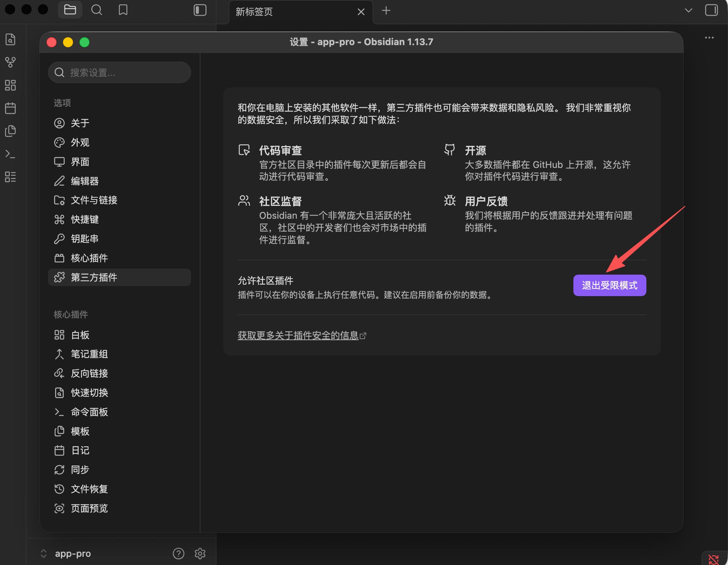Add a new tab with plus button
The width and height of the screenshot is (728, 565).
click(386, 10)
